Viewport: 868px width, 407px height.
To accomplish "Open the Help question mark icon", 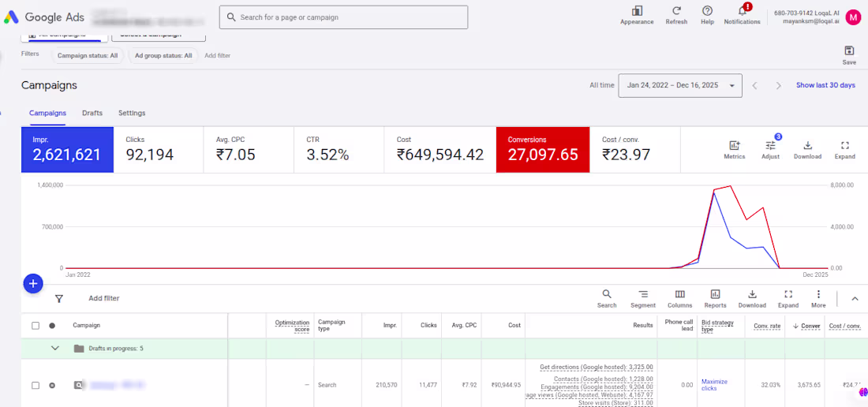I will [x=708, y=10].
